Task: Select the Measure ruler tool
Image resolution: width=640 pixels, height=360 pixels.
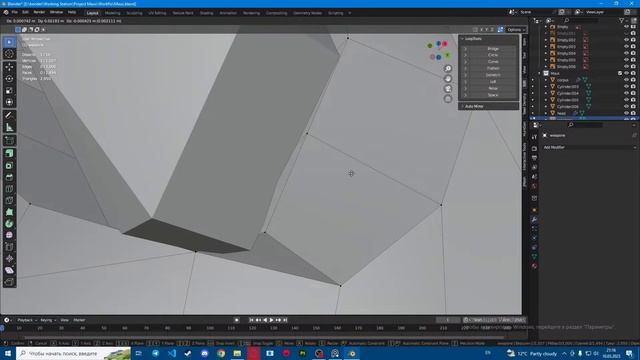Action: 9,127
